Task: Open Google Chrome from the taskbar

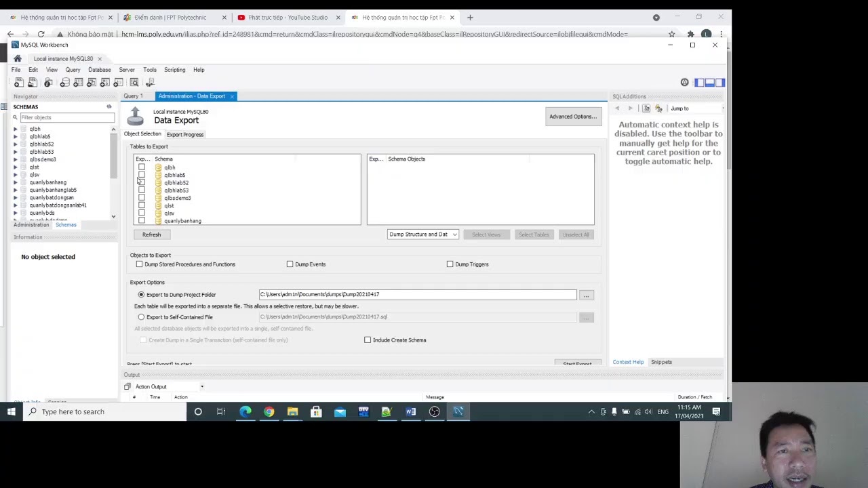Action: [269, 411]
